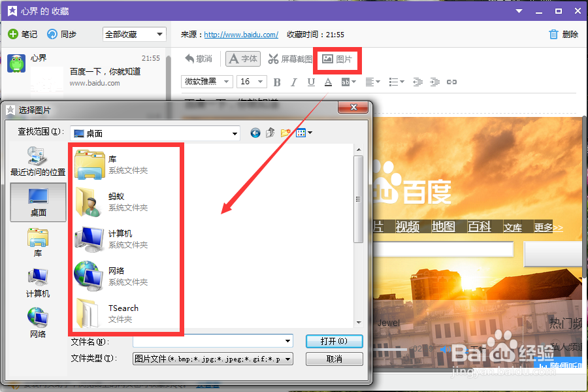Open the text highlight color dropdown
This screenshot has height=392, width=588.
pyautogui.click(x=348, y=82)
